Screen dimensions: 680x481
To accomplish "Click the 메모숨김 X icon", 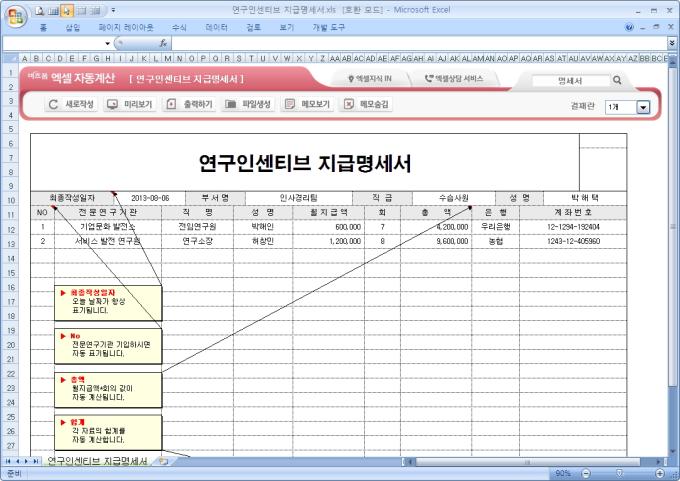I will (x=349, y=104).
